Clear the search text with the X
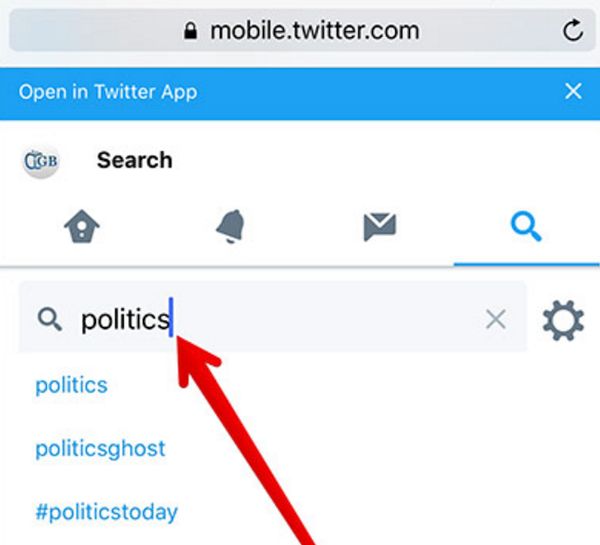The height and width of the screenshot is (545, 600). tap(496, 319)
